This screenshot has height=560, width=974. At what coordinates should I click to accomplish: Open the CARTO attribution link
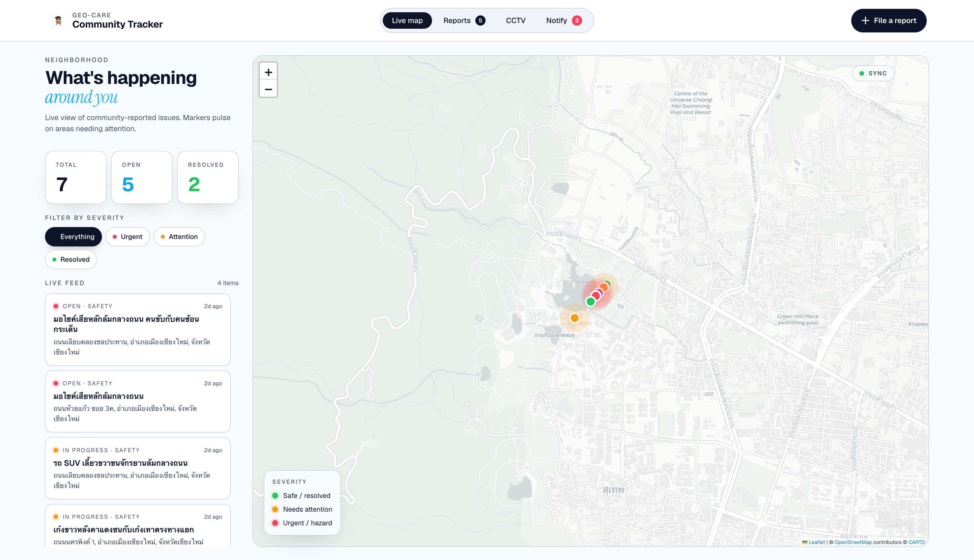(x=917, y=542)
